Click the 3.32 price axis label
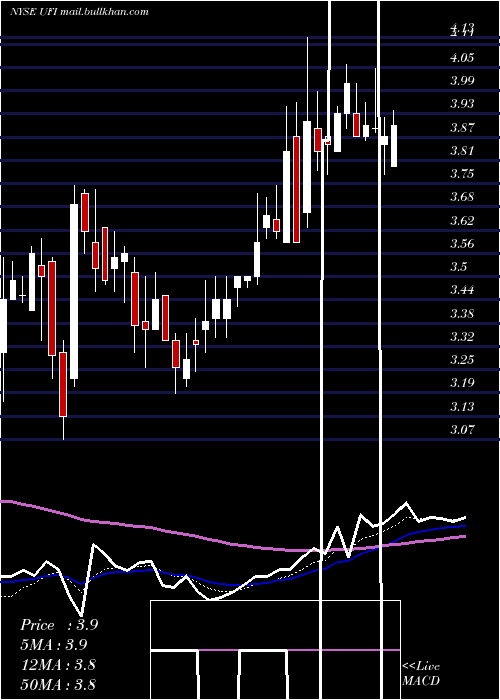 coord(462,336)
